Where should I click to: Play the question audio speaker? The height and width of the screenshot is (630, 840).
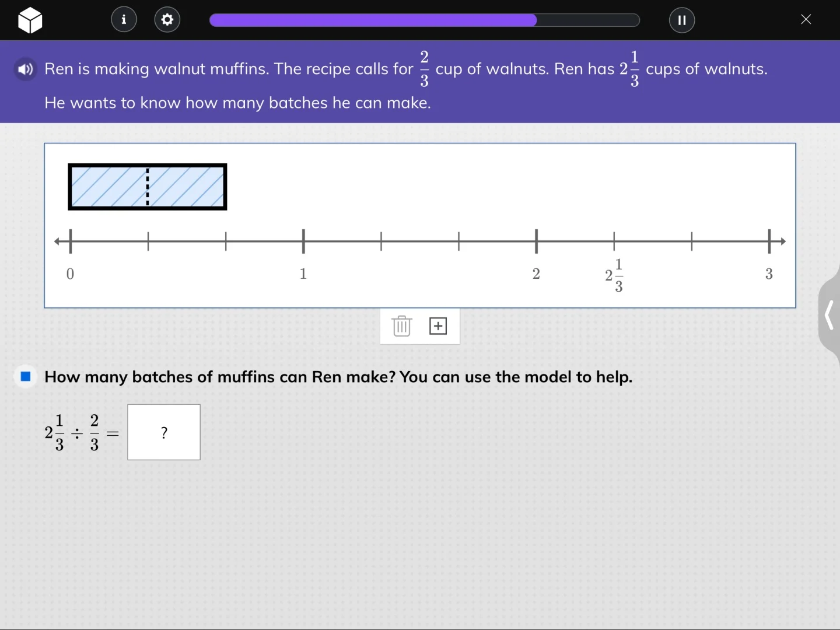25,69
